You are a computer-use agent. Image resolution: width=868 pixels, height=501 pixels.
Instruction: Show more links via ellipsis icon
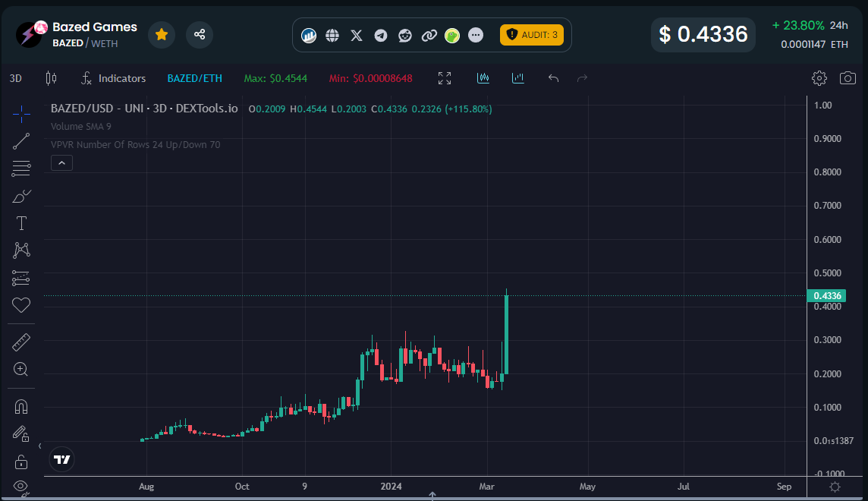point(476,36)
